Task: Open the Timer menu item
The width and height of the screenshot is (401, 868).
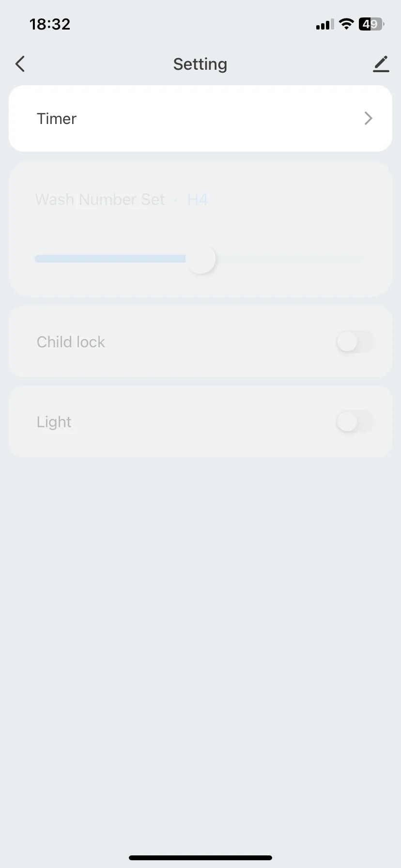Action: coord(57,119)
